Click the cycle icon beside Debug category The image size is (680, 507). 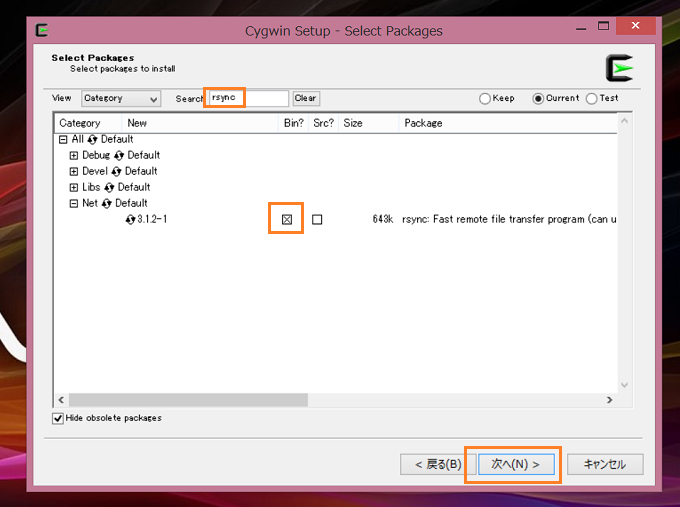pyautogui.click(x=119, y=156)
